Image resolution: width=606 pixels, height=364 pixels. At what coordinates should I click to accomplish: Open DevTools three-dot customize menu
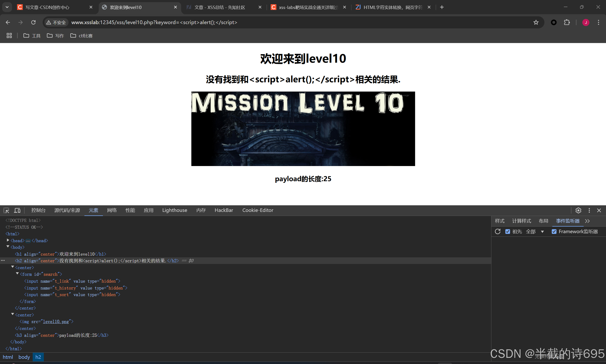click(x=589, y=210)
